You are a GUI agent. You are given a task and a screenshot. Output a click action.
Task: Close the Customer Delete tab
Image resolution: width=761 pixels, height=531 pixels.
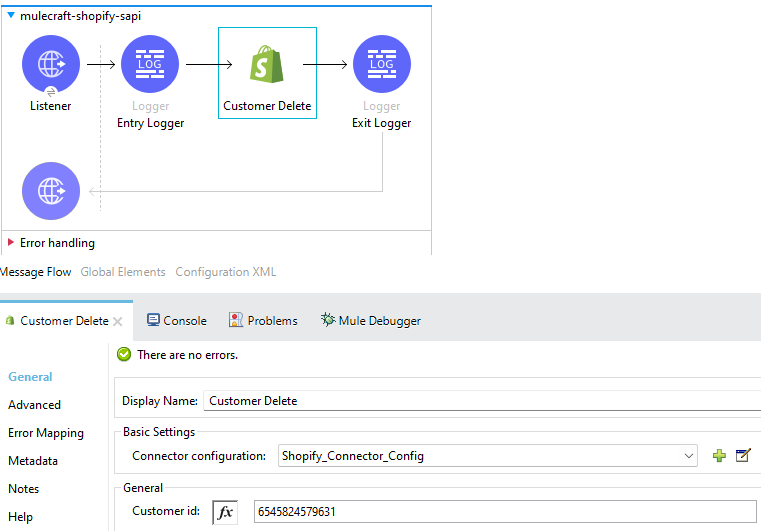tap(117, 321)
